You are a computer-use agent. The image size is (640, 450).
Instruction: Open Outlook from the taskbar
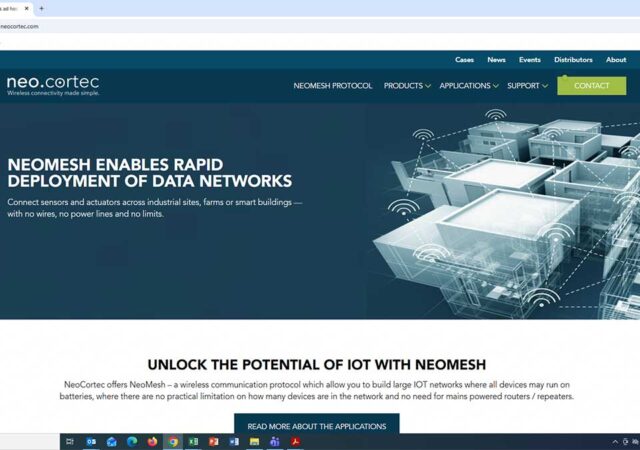point(91,441)
